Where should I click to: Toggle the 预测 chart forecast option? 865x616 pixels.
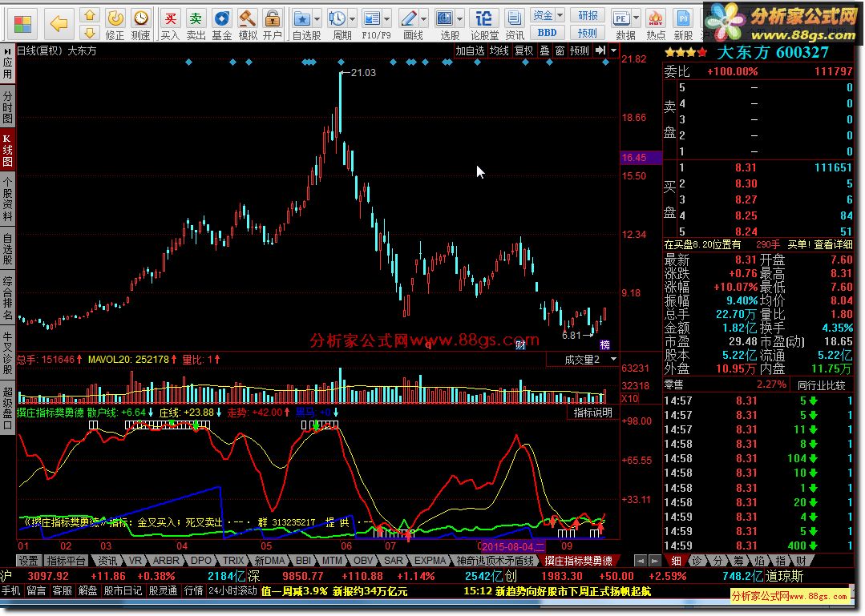point(580,50)
